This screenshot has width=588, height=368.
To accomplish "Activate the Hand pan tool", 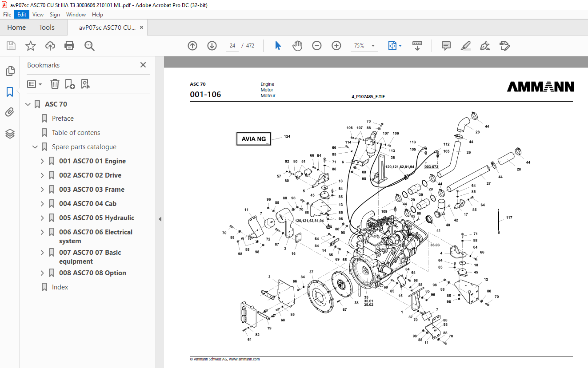I will point(297,46).
